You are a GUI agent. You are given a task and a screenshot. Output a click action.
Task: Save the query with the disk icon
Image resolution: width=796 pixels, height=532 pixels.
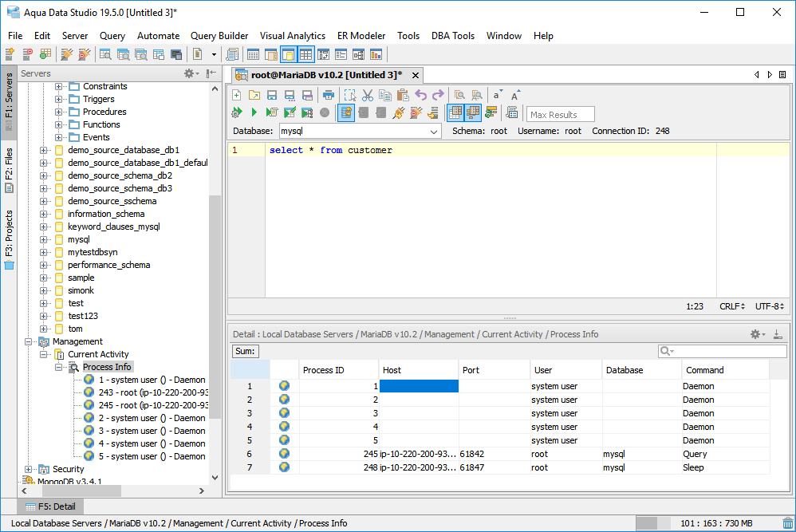pos(272,95)
